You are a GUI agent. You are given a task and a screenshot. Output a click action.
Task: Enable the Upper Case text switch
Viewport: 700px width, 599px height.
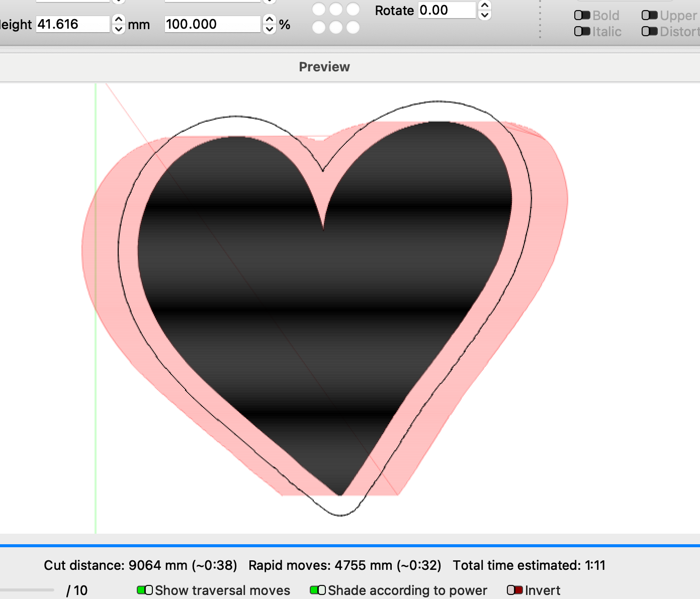(x=649, y=16)
